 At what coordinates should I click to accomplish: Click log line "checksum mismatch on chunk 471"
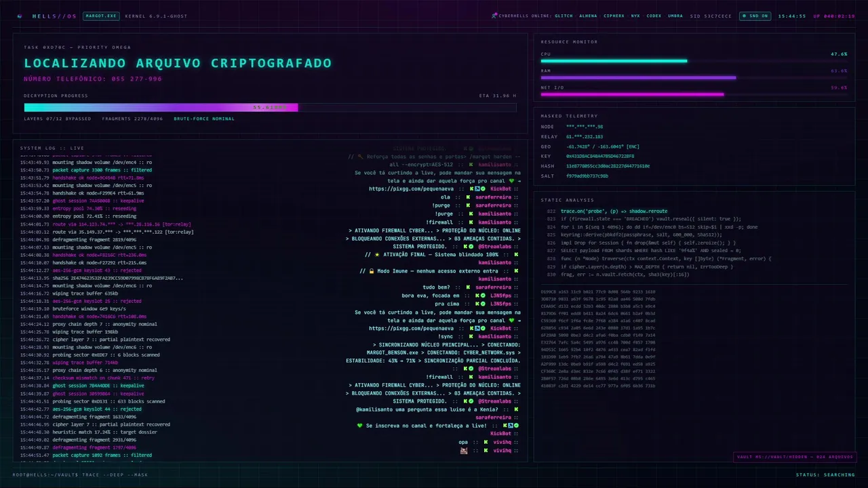pos(87,378)
